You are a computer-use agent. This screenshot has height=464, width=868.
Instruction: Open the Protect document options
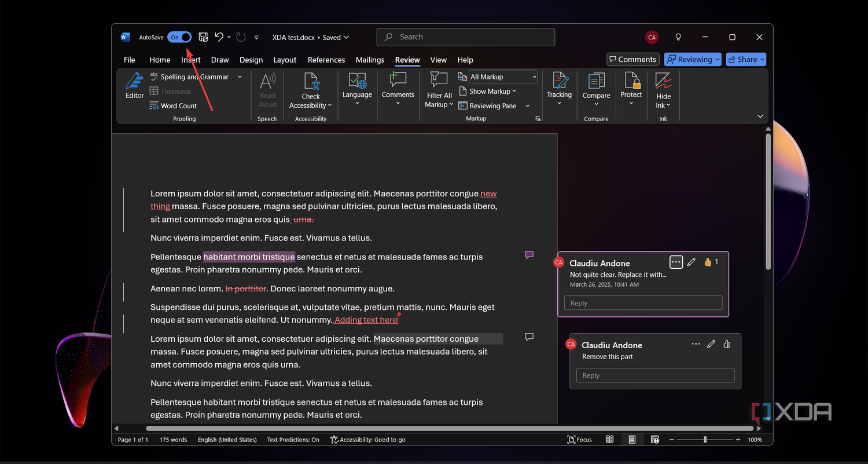(631, 89)
